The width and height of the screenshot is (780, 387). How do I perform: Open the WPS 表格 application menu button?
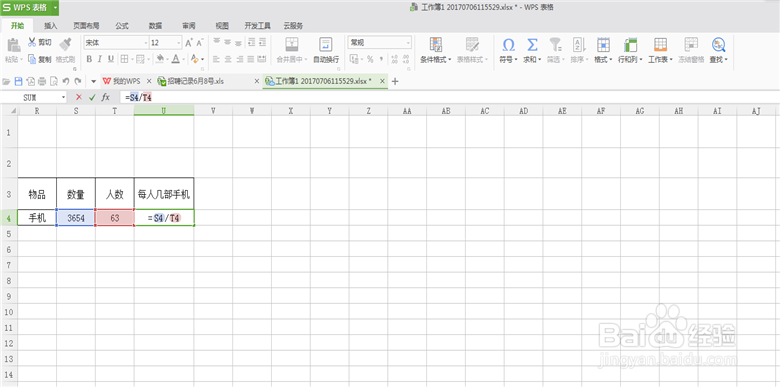pyautogui.click(x=29, y=7)
